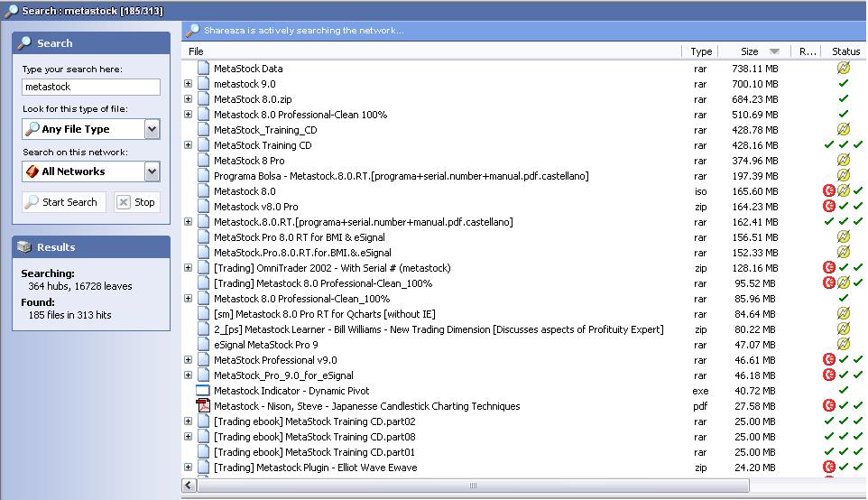The height and width of the screenshot is (500, 868).
Task: Click the green checkmark on metastock 9.0 row
Action: point(843,84)
